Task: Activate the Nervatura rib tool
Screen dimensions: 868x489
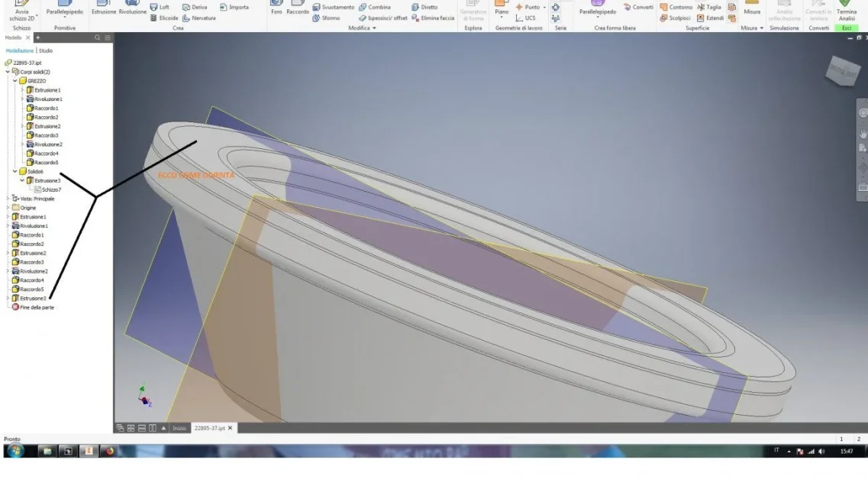Action: pos(198,18)
